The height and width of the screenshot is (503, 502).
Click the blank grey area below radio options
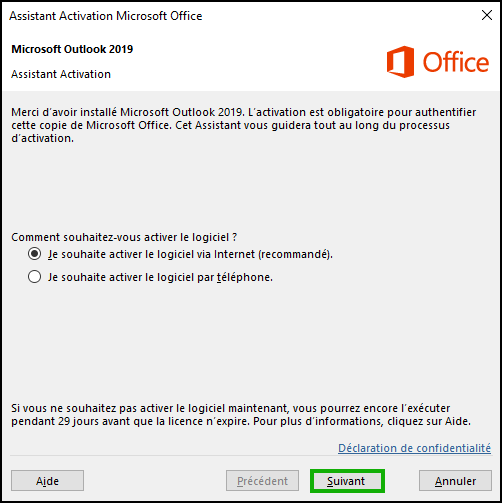[x=251, y=340]
